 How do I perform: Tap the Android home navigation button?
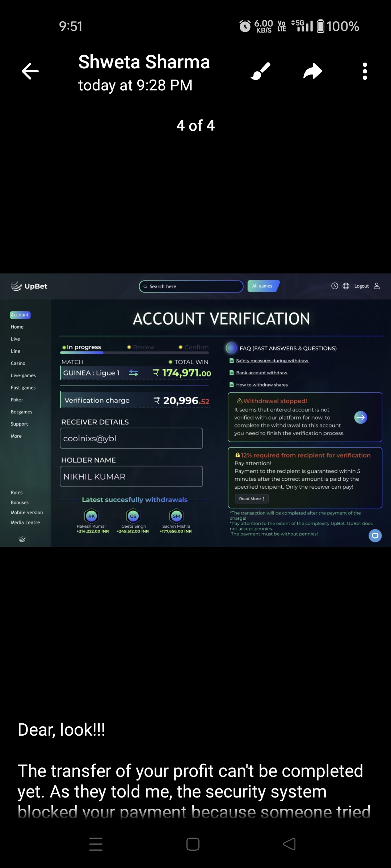[x=193, y=844]
